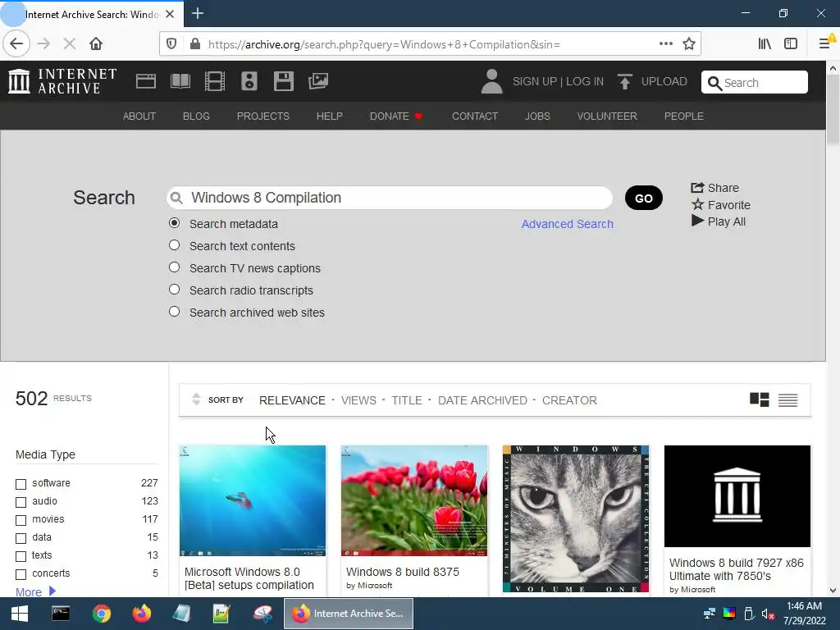Sort results by Date Archived
Screen dimensions: 840x630
[482, 400]
